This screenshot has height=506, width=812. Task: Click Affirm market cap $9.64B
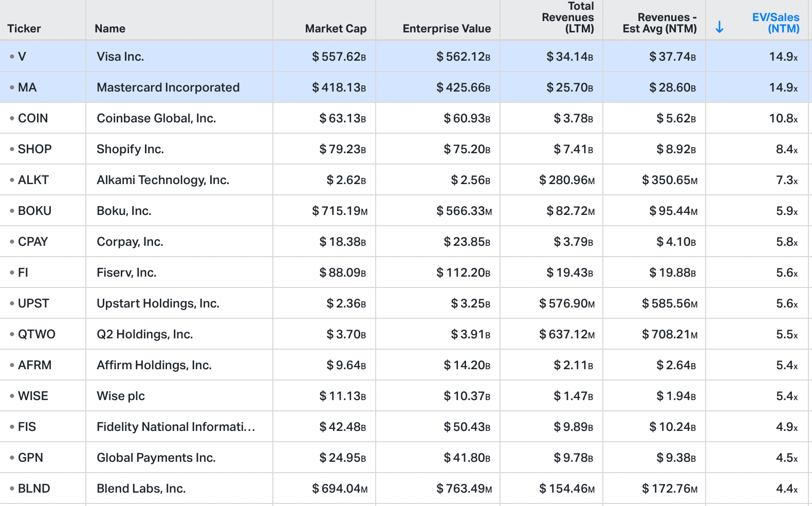[346, 365]
